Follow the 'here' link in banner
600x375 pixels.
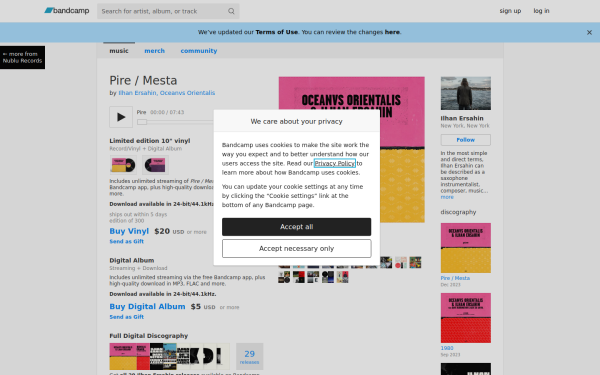click(x=392, y=32)
